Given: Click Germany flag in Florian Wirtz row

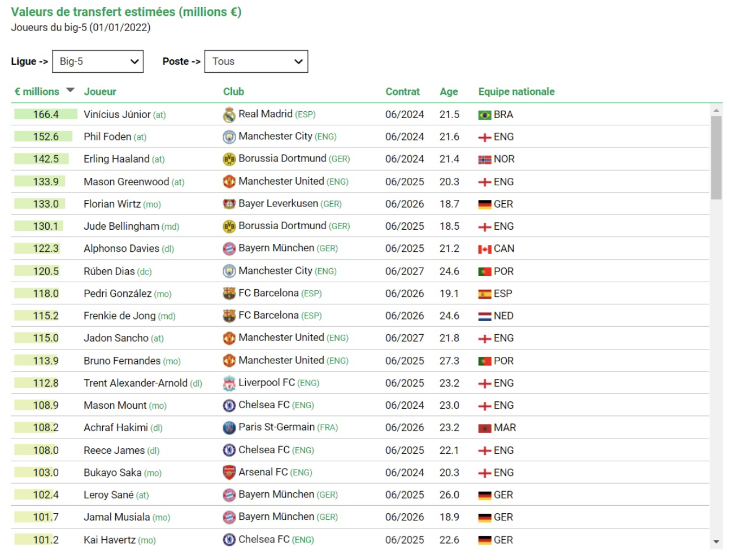Looking at the screenshot, I should click(x=485, y=204).
